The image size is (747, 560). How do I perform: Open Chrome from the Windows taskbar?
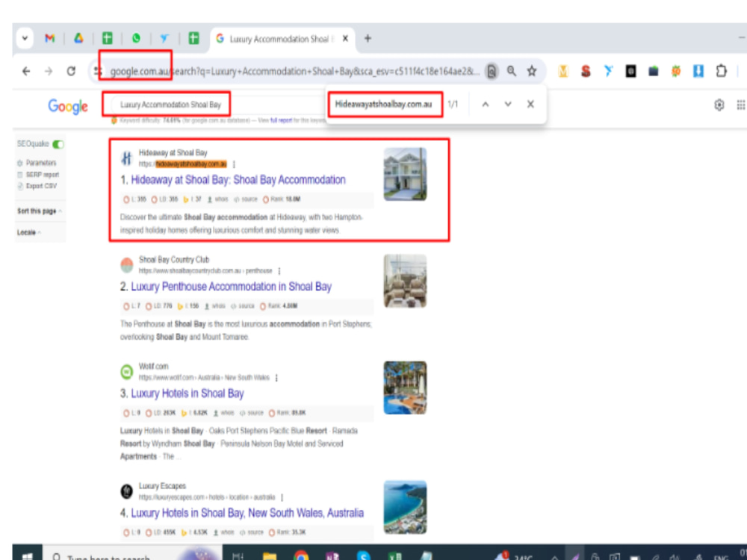click(x=300, y=556)
